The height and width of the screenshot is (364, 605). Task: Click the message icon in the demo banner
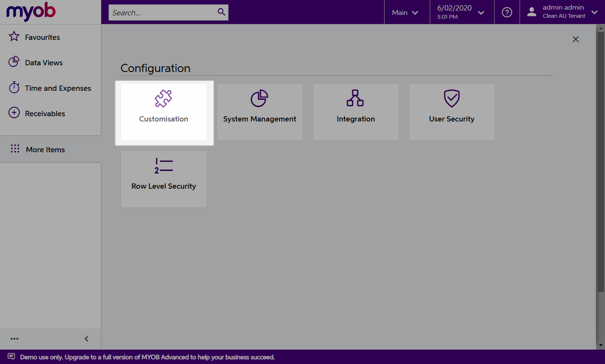pyautogui.click(x=12, y=357)
